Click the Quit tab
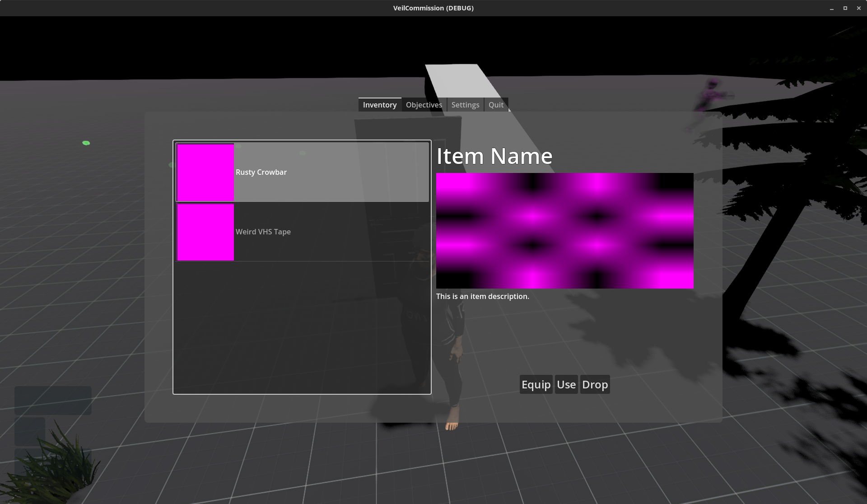 pos(496,105)
